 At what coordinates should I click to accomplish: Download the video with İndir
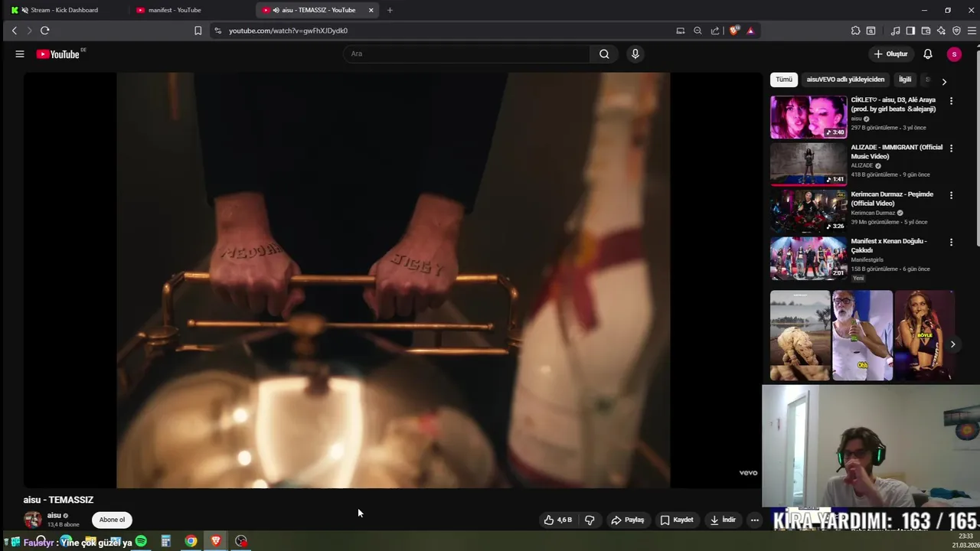point(723,520)
